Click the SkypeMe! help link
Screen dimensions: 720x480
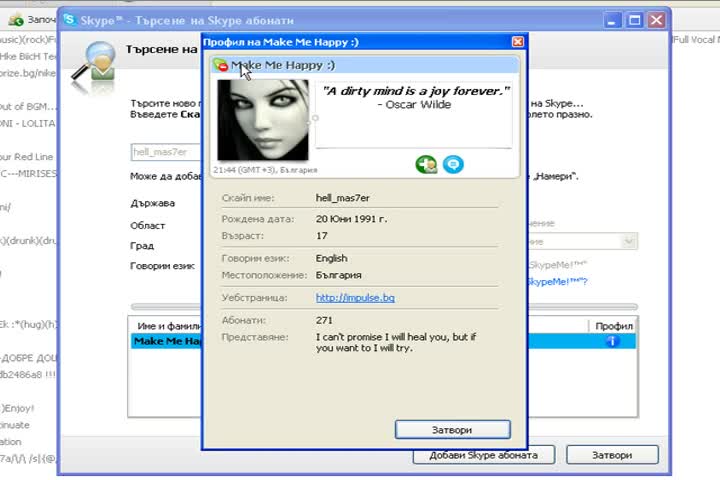pos(557,282)
